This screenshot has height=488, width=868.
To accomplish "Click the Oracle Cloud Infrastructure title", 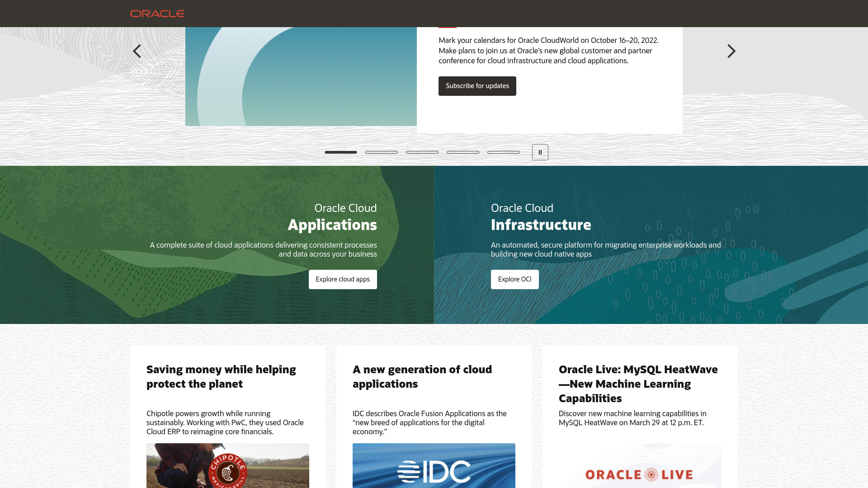I will [541, 217].
